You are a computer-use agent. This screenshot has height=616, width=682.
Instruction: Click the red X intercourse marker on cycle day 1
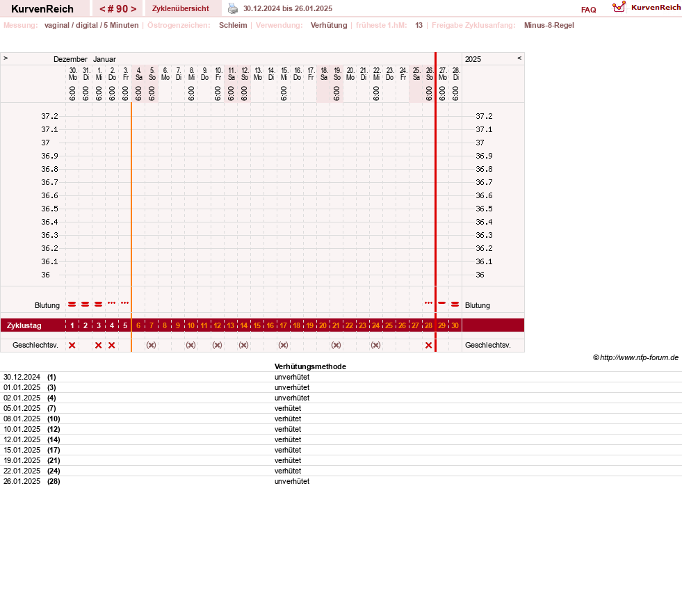pyautogui.click(x=72, y=345)
